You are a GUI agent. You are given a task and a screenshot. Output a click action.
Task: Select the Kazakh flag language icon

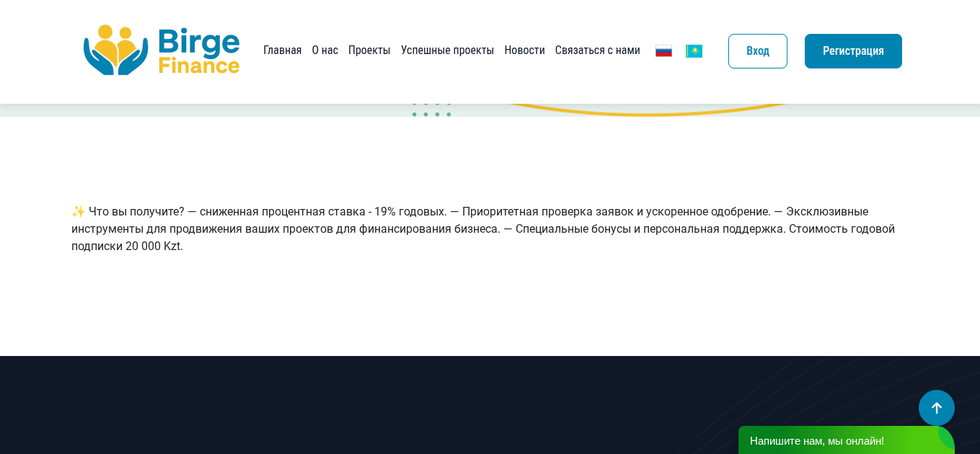tap(694, 50)
